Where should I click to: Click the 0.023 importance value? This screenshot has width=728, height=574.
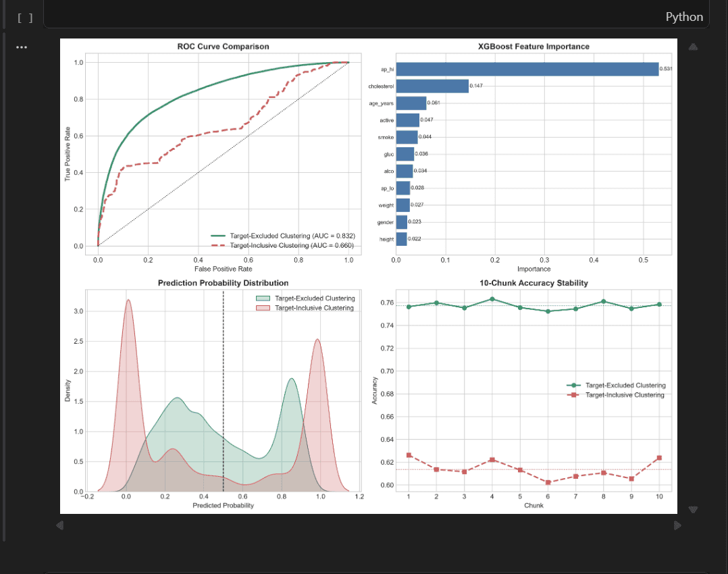[x=415, y=222]
